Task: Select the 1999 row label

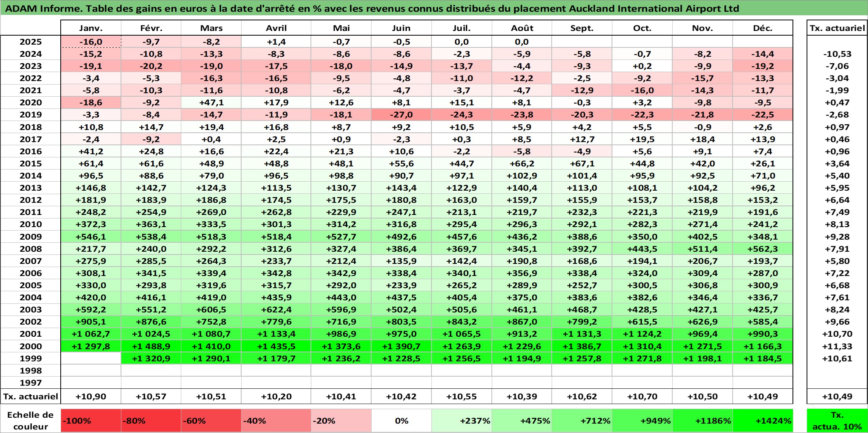Action: coord(31,358)
